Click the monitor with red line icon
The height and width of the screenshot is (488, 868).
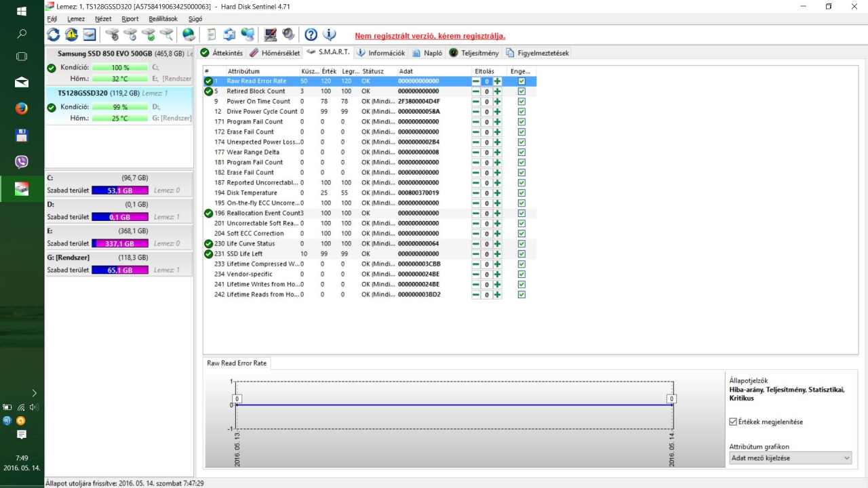click(x=270, y=35)
